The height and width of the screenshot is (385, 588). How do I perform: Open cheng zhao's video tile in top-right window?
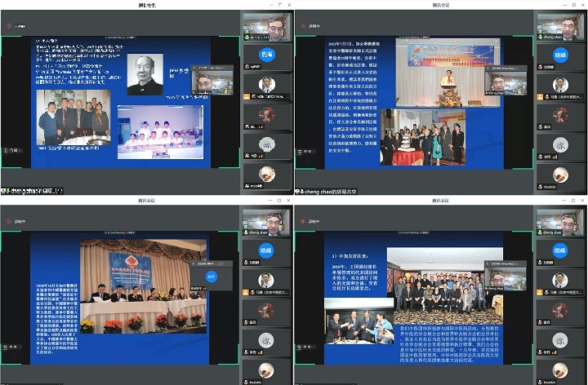click(x=560, y=26)
